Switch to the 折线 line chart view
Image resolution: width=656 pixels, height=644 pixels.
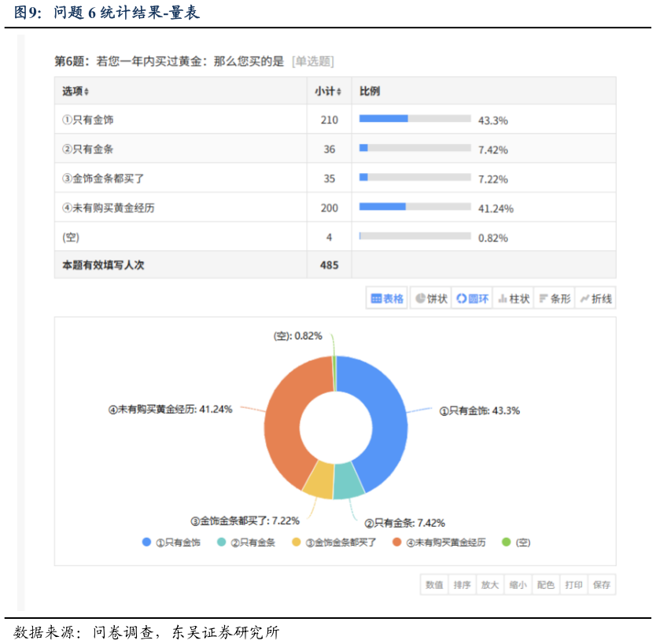pyautogui.click(x=595, y=298)
